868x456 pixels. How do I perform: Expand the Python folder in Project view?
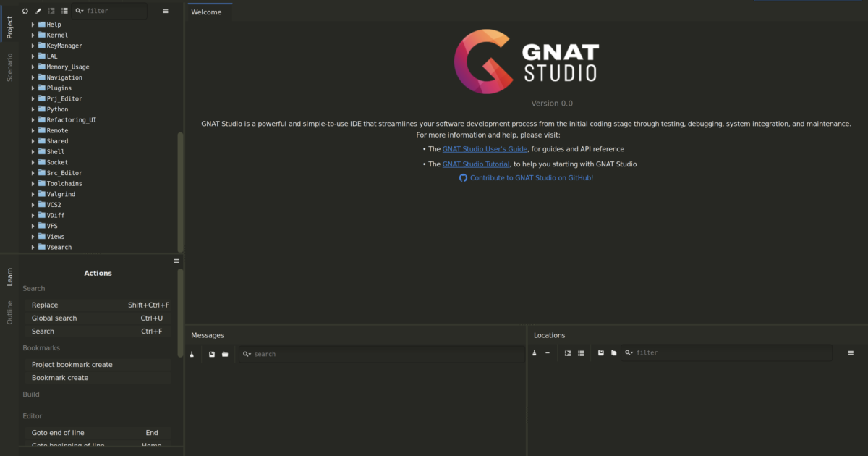click(32, 109)
